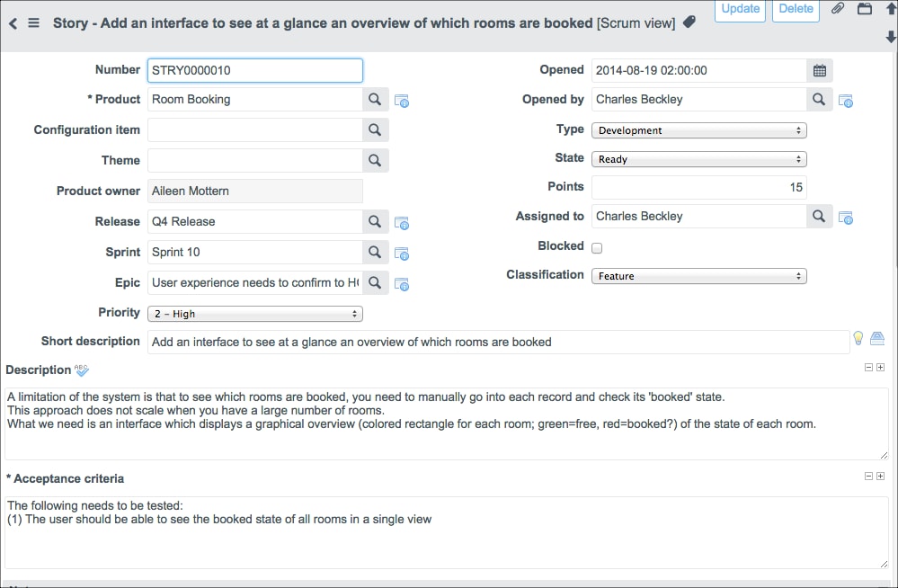
Task: Toggle the Blocked checkbox
Action: point(597,248)
